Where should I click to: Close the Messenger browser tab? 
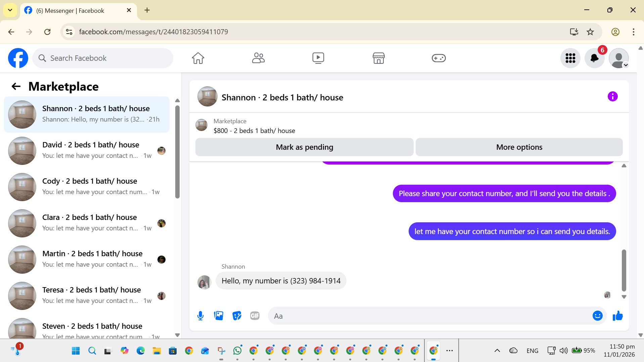pyautogui.click(x=129, y=10)
